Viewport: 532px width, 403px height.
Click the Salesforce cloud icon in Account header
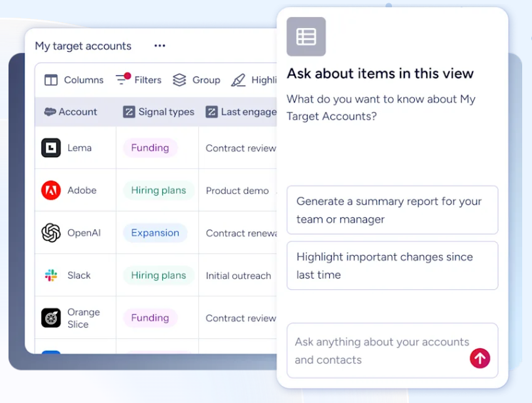(50, 112)
